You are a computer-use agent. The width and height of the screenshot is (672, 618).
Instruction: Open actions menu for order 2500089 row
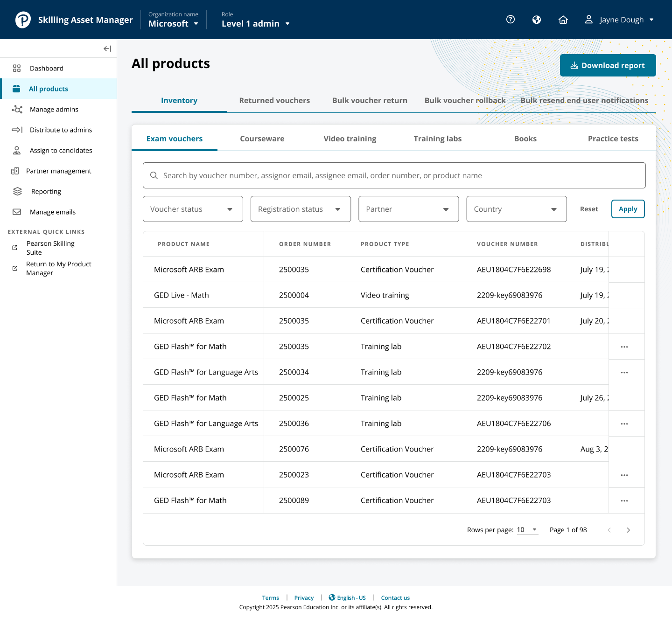[624, 500]
